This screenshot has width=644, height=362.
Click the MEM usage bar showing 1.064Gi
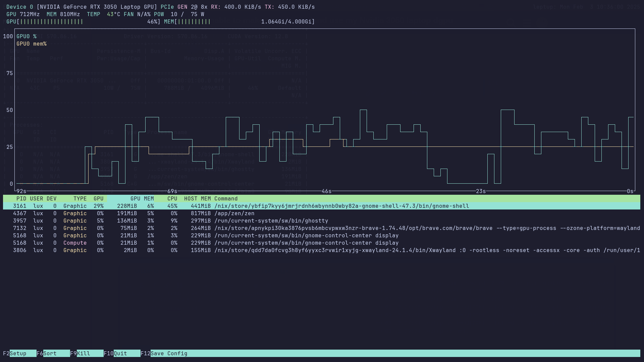[x=235, y=21]
